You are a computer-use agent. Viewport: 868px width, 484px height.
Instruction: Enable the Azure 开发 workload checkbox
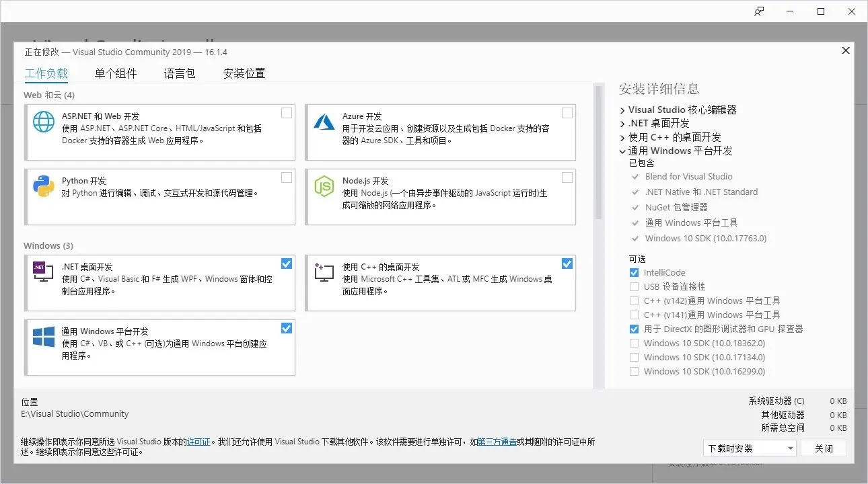click(x=567, y=113)
